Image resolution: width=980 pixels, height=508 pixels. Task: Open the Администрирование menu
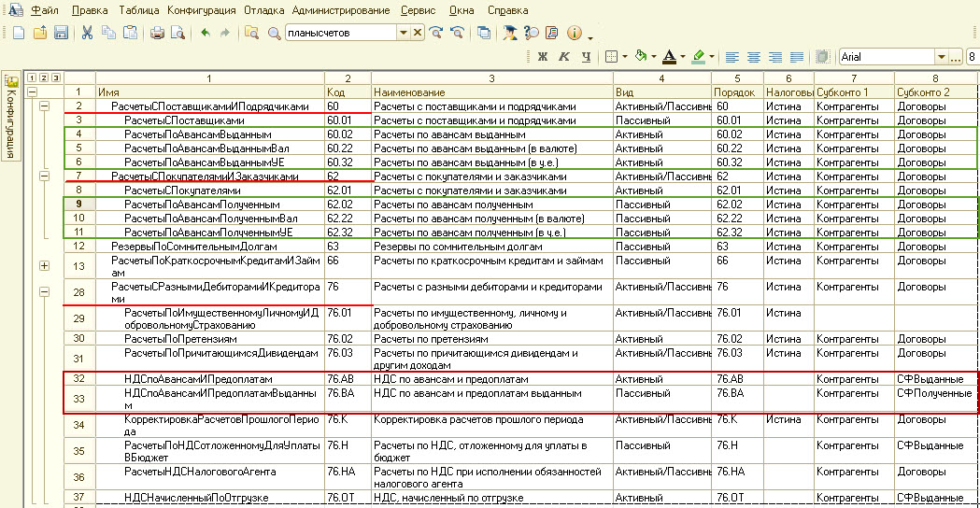341,10
